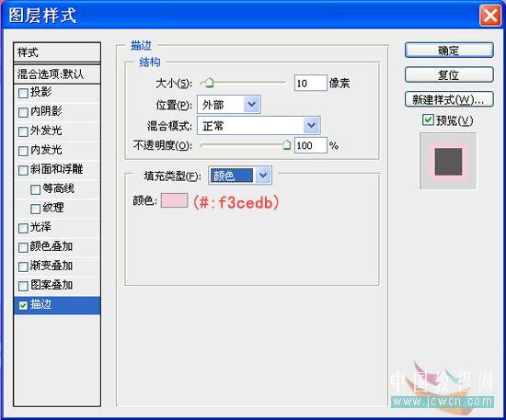Image resolution: width=506 pixels, height=420 pixels.
Task: Check the 纹理 sub-option box
Action: (x=35, y=209)
